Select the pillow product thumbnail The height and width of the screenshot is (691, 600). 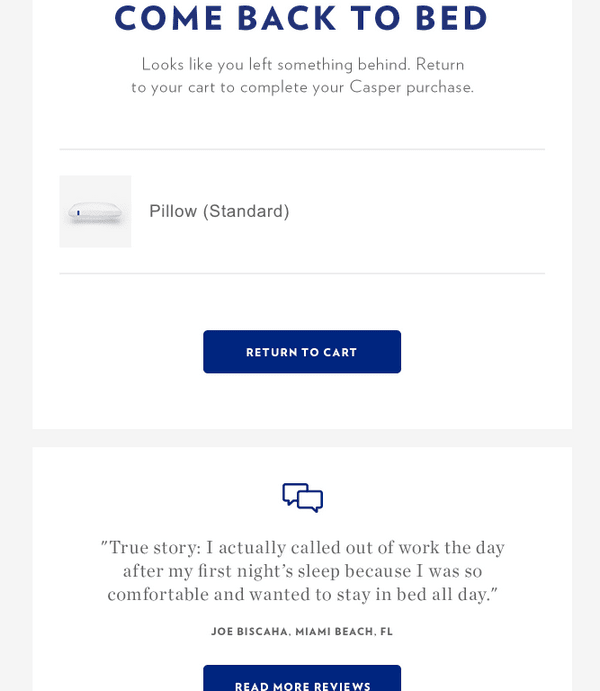95,212
